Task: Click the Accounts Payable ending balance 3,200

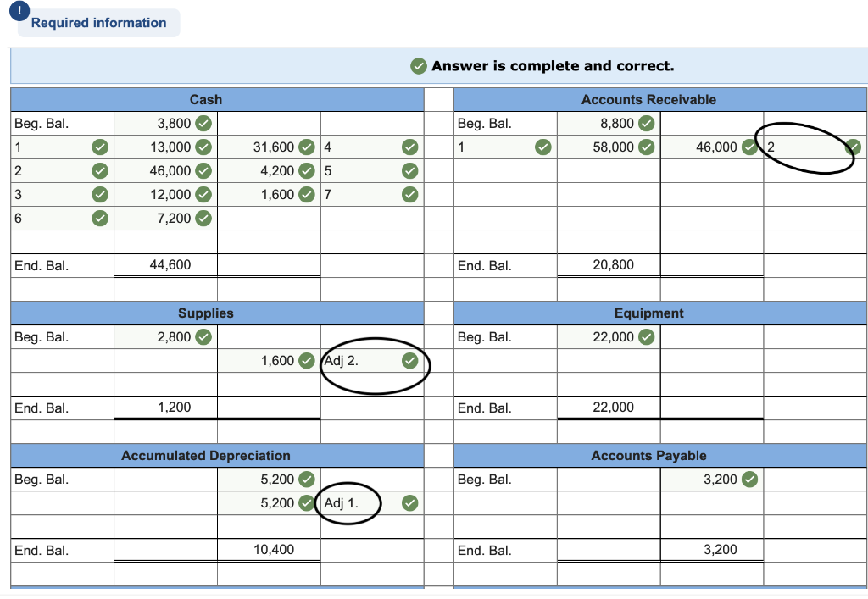Action: (712, 550)
